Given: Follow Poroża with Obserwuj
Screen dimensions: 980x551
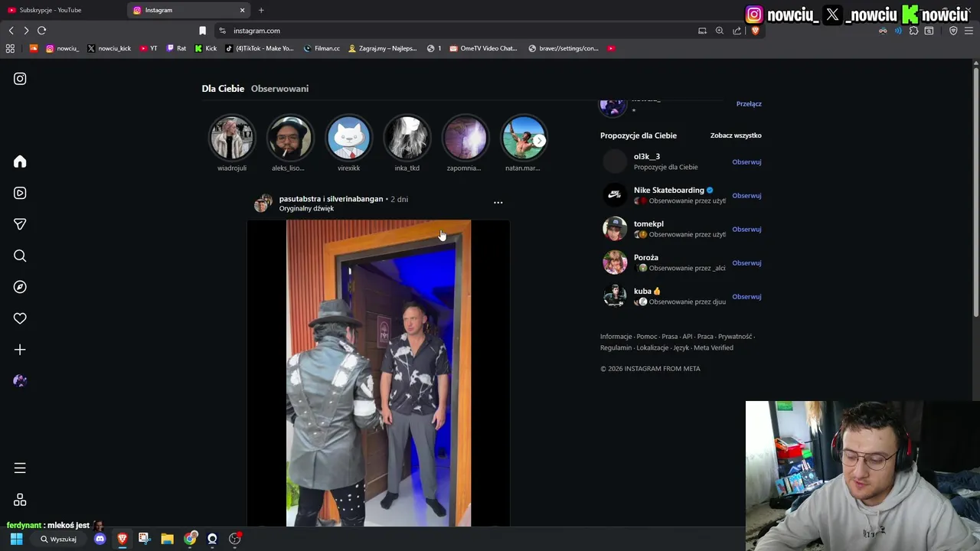Looking at the screenshot, I should 746,263.
